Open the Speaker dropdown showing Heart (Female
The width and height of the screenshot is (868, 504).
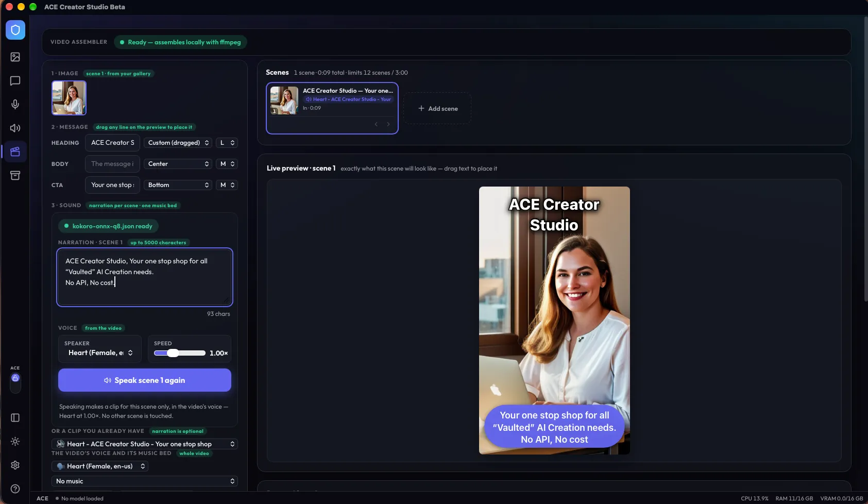point(100,353)
